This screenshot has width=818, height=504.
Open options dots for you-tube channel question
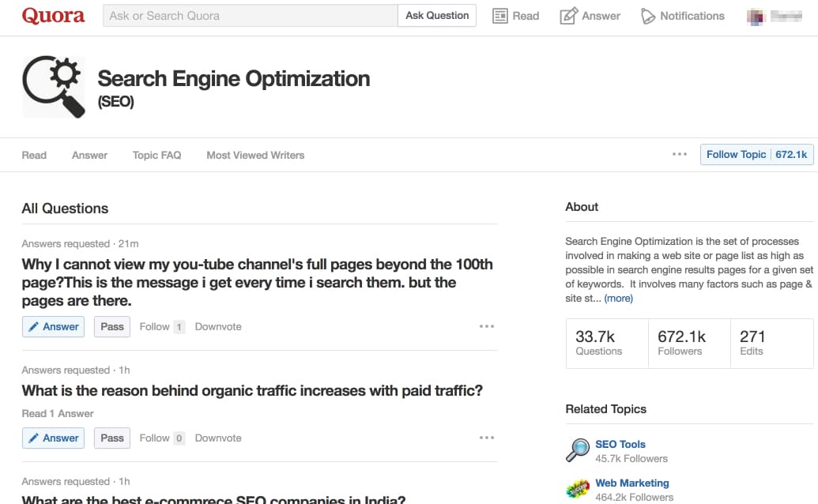(486, 326)
